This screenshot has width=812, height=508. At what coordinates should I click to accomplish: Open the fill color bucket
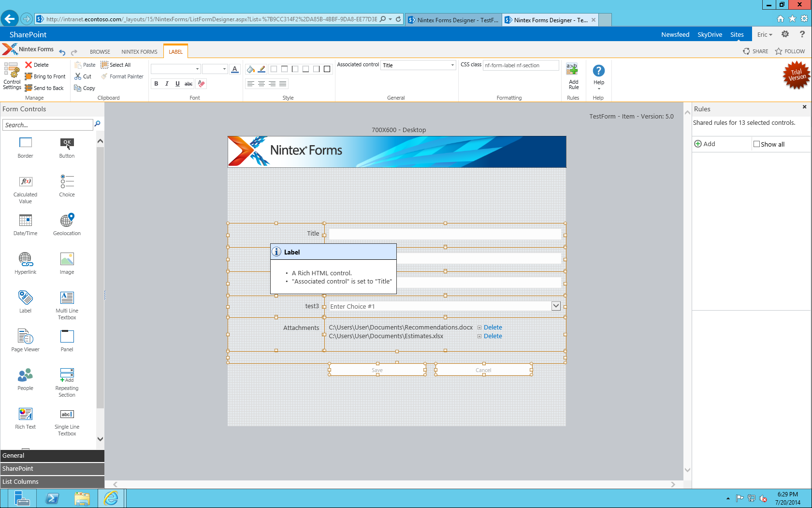pos(250,69)
